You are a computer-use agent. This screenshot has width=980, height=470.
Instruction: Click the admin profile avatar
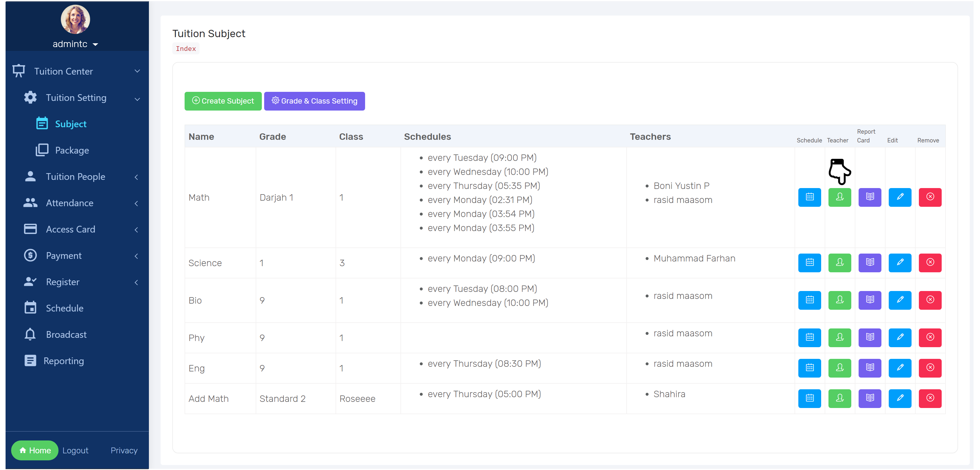tap(75, 19)
